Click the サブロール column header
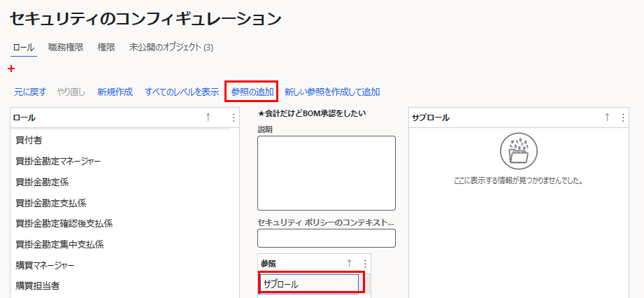This screenshot has width=644, height=298. tap(431, 118)
